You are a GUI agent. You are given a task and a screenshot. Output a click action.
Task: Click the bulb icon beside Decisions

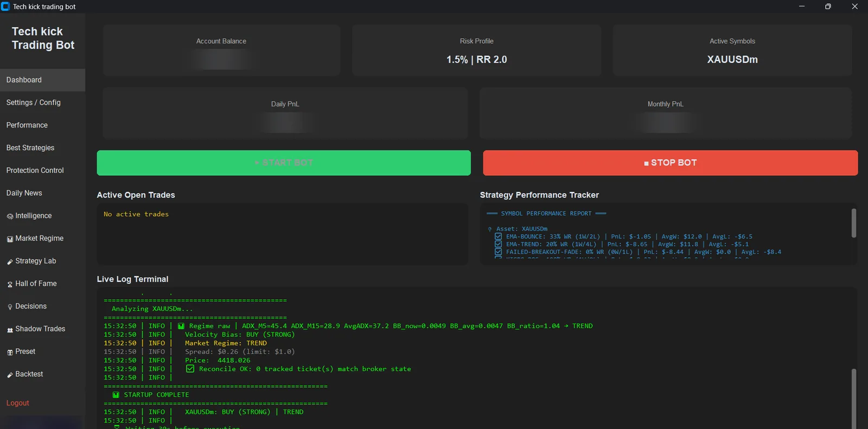pos(10,307)
